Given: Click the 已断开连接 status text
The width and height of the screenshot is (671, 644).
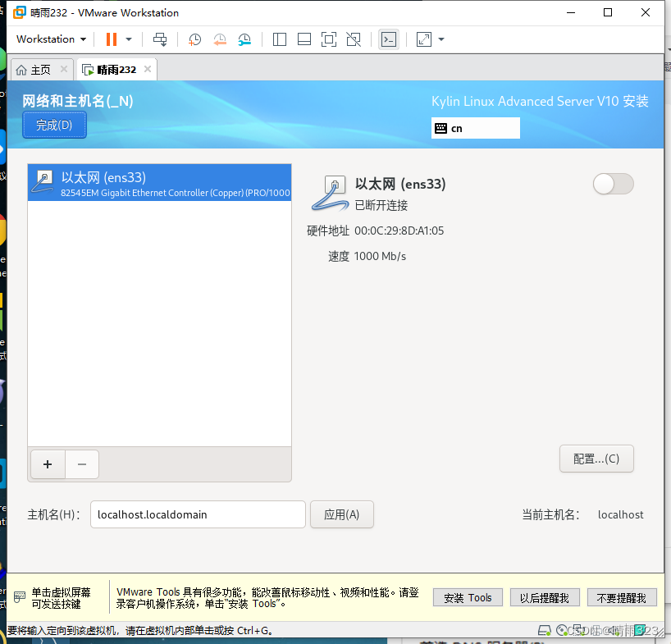Looking at the screenshot, I should [381, 205].
